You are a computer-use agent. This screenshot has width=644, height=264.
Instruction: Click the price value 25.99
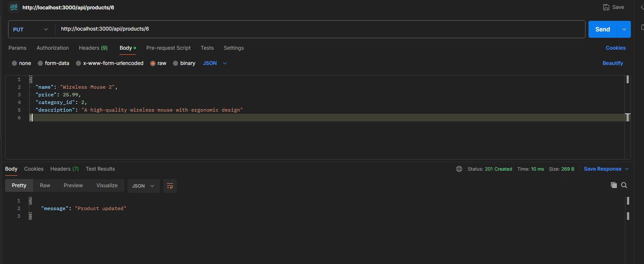tap(70, 95)
